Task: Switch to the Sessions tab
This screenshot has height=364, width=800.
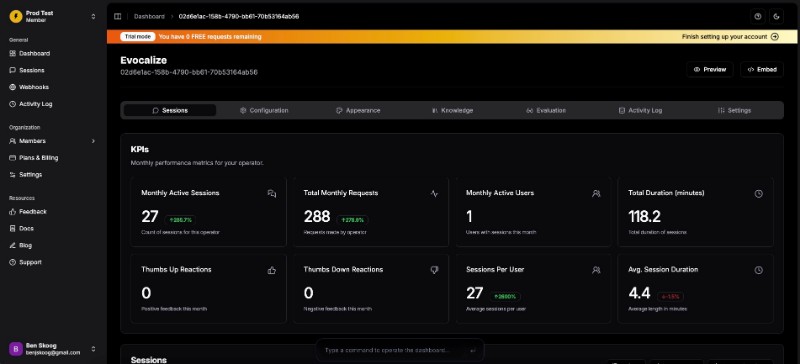Action: tap(170, 110)
